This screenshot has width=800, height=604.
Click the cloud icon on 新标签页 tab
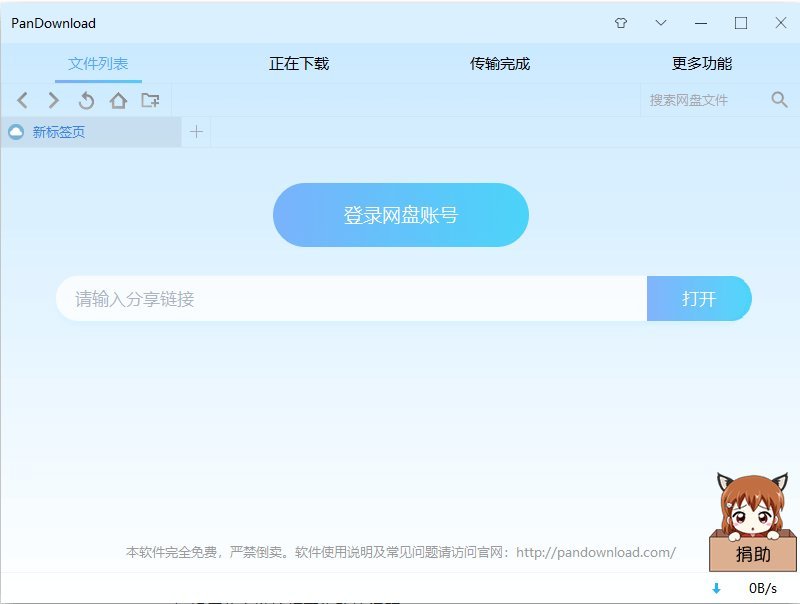pos(16,132)
